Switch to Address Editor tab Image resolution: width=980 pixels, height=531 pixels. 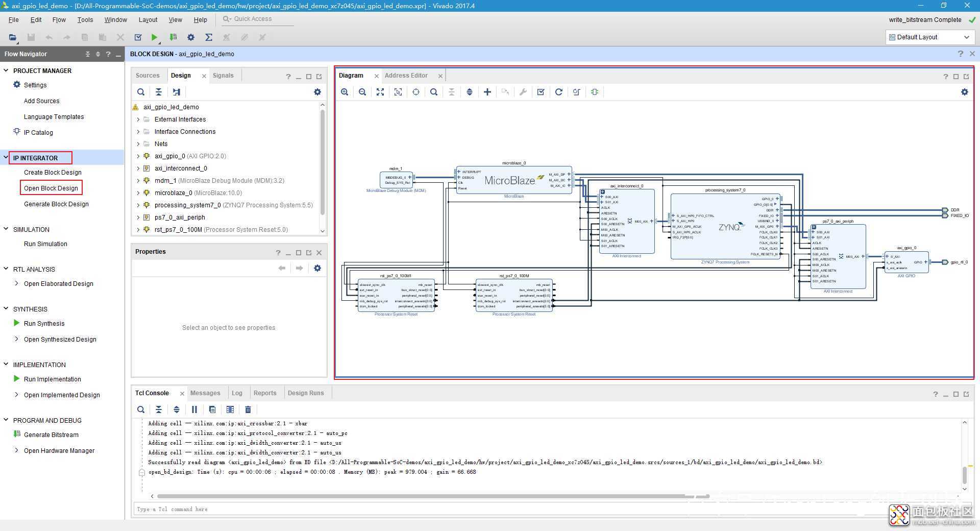[406, 76]
